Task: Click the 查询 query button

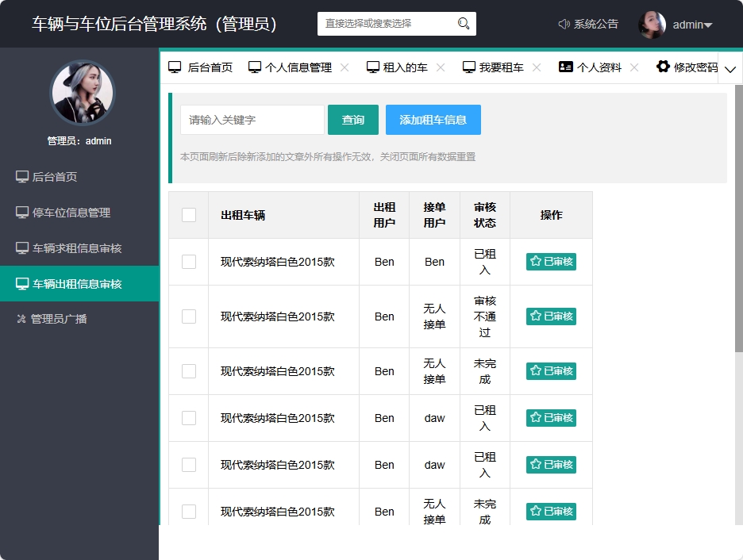Action: (x=352, y=119)
